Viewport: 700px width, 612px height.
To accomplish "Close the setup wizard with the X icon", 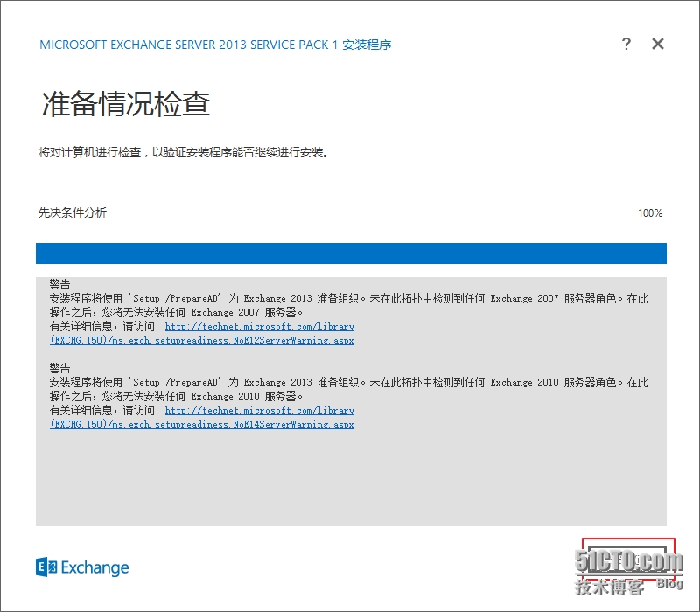I will tap(657, 44).
